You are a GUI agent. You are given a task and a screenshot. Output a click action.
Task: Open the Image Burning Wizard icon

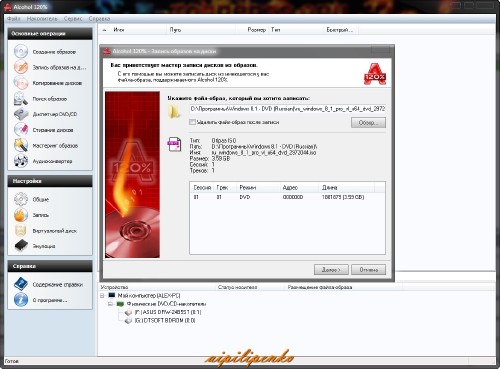21,67
